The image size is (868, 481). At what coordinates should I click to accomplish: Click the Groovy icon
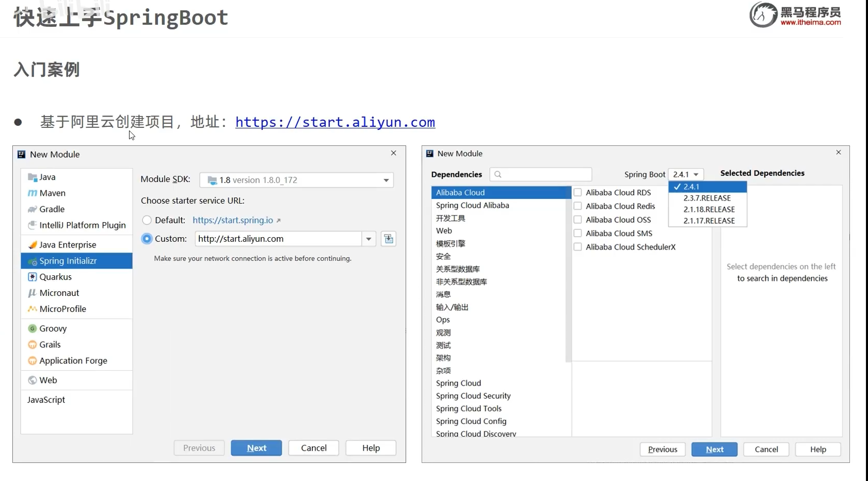coord(33,328)
